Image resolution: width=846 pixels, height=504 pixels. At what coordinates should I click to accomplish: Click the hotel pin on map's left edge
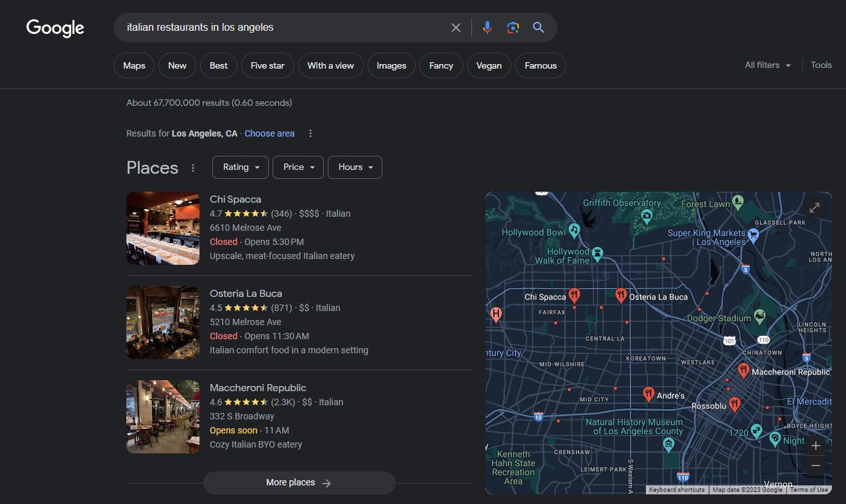(495, 315)
